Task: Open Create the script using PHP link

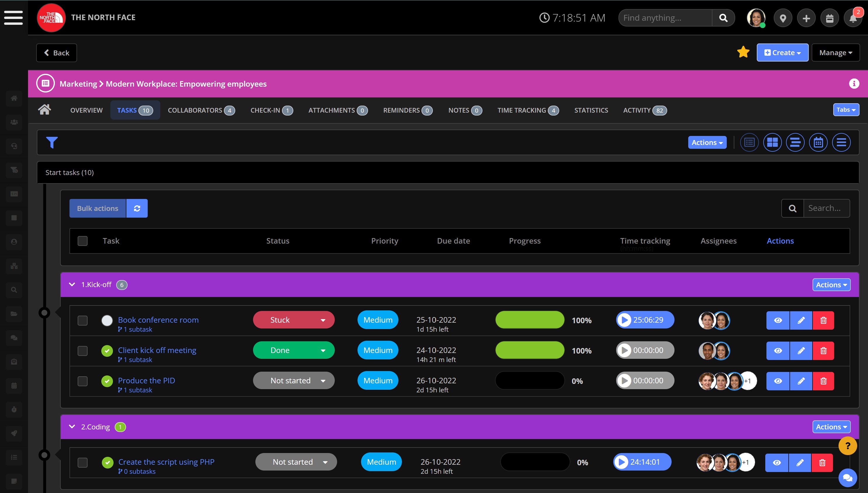Action: [x=166, y=461]
